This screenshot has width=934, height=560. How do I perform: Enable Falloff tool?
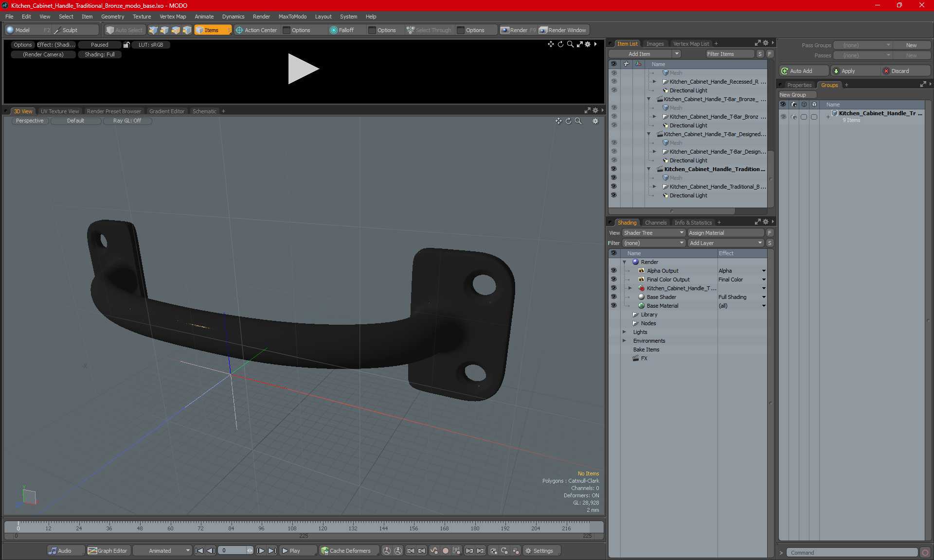point(342,30)
